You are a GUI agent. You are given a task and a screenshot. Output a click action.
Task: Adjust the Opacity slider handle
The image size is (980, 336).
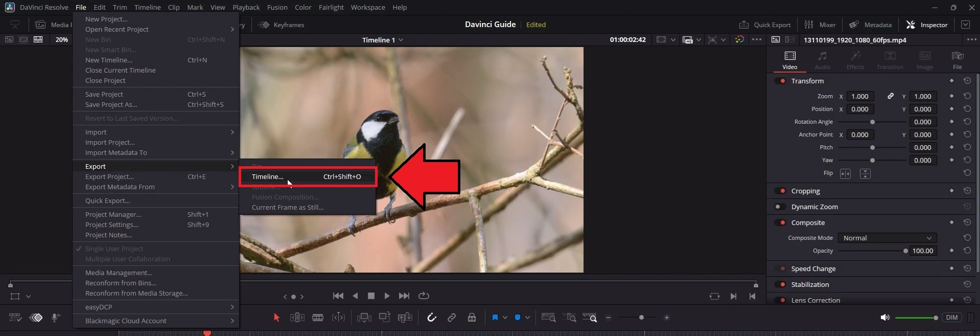pos(905,251)
